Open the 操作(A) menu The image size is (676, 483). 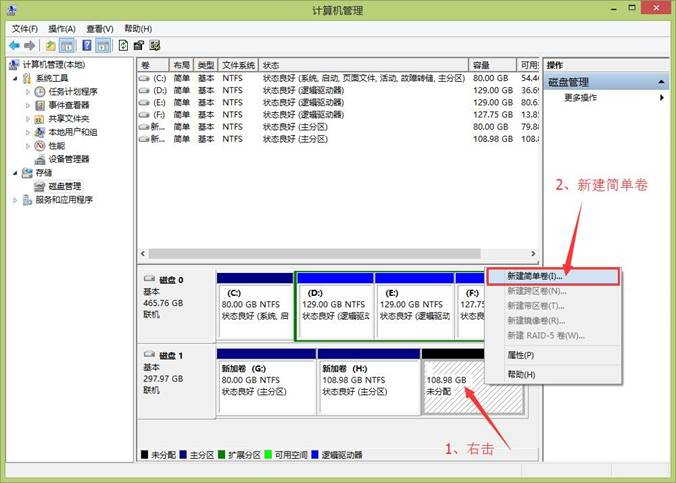pyautogui.click(x=62, y=29)
